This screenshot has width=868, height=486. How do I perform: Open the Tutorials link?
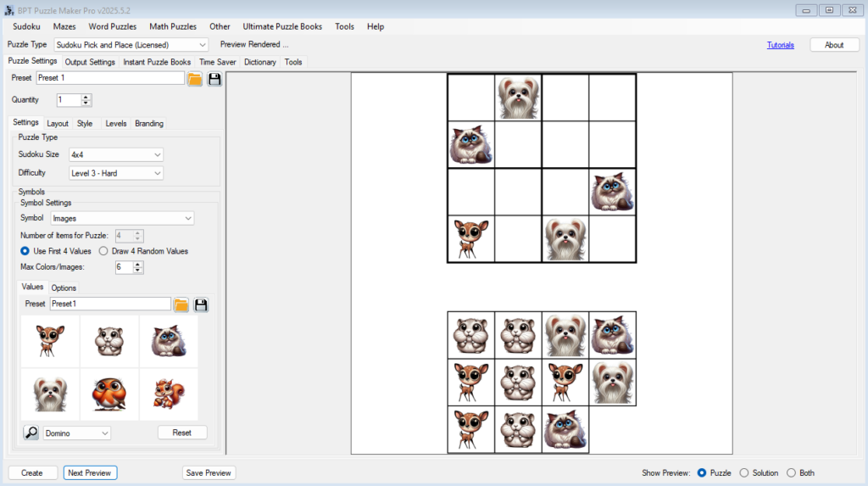tap(780, 45)
